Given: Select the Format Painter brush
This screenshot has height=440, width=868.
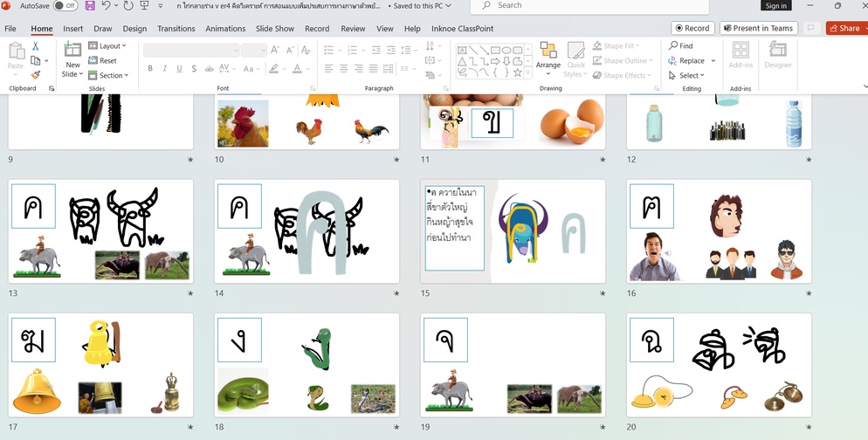Looking at the screenshot, I should (x=36, y=75).
